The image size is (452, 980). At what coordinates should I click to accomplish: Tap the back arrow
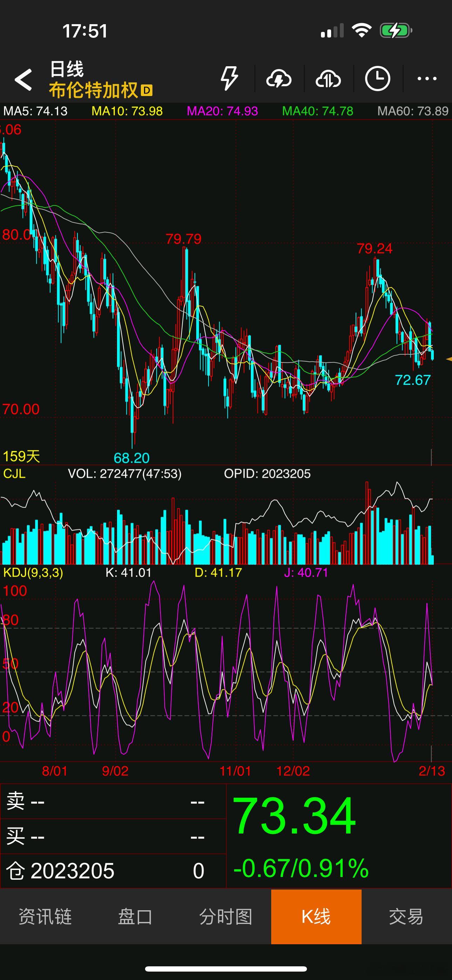pyautogui.click(x=23, y=80)
